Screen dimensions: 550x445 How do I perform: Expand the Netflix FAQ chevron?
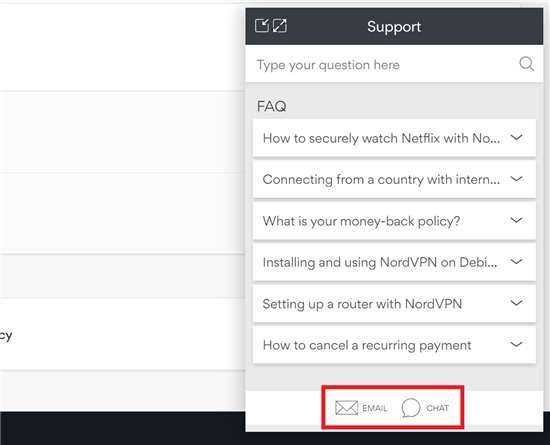(x=516, y=137)
